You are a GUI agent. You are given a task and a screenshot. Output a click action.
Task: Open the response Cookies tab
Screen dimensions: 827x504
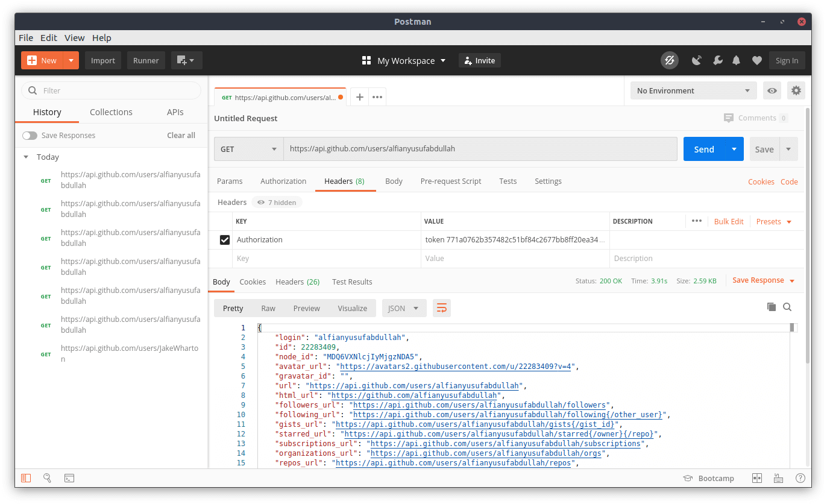253,282
